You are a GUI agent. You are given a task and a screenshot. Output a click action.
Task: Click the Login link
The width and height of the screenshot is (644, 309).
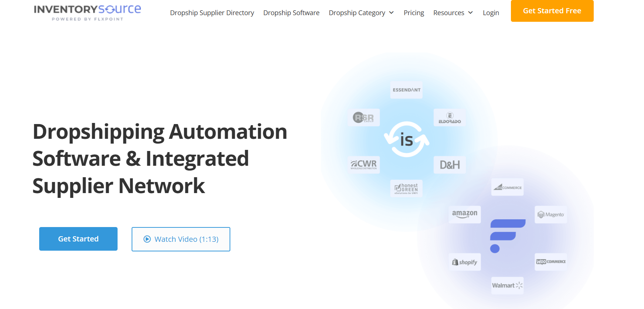point(491,13)
